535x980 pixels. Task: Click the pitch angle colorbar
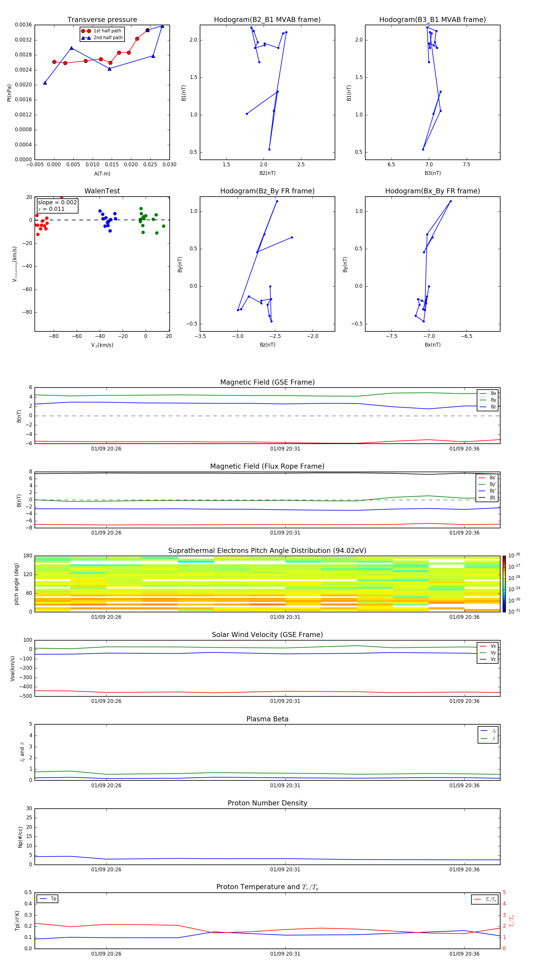point(504,584)
